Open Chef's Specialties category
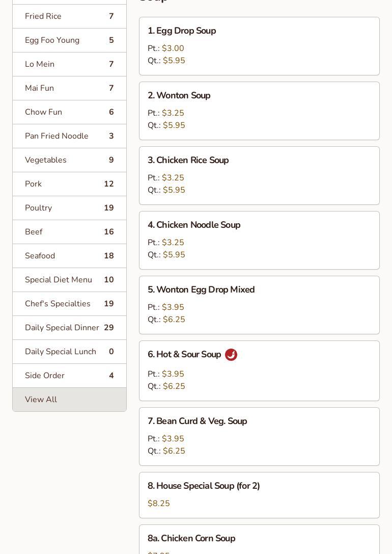392x554 pixels. click(69, 304)
